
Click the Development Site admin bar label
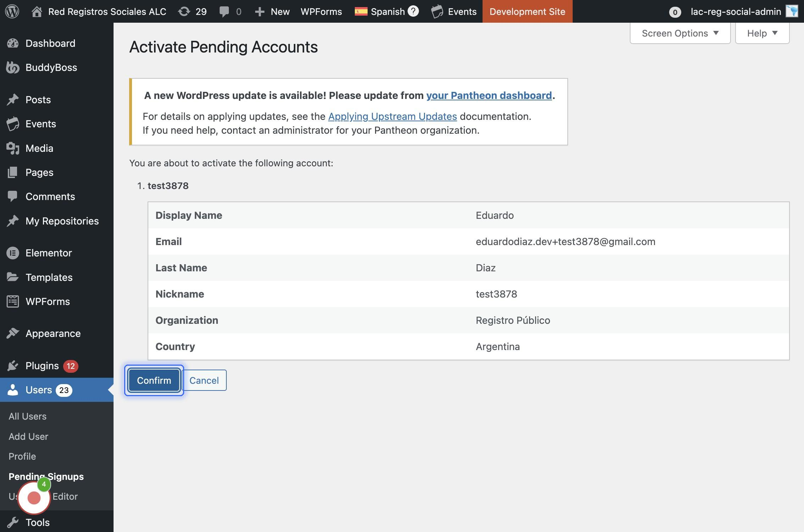click(527, 11)
